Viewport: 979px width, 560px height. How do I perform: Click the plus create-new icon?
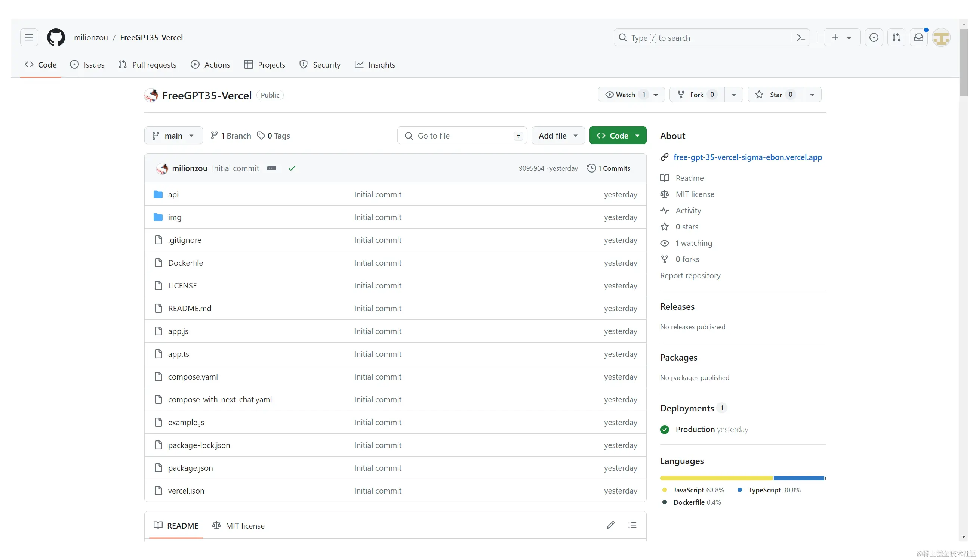pos(835,37)
